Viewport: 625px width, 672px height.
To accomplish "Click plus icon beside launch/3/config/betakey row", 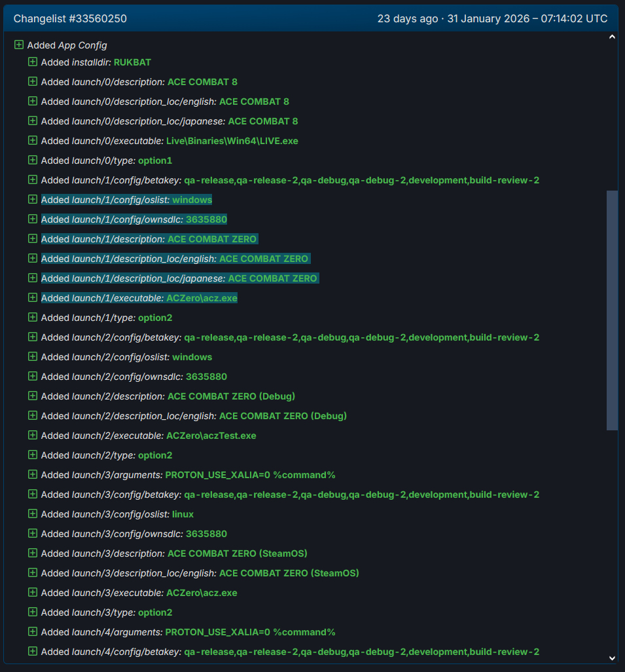I will coord(33,494).
